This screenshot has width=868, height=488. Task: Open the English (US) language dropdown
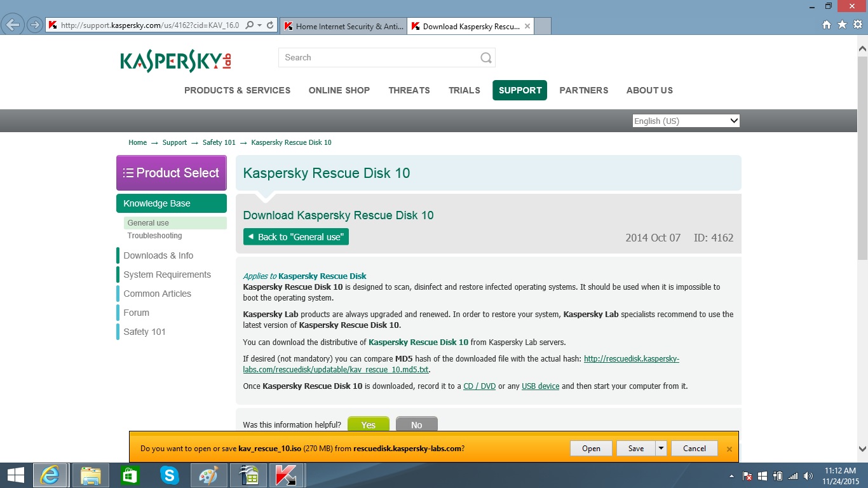click(686, 121)
